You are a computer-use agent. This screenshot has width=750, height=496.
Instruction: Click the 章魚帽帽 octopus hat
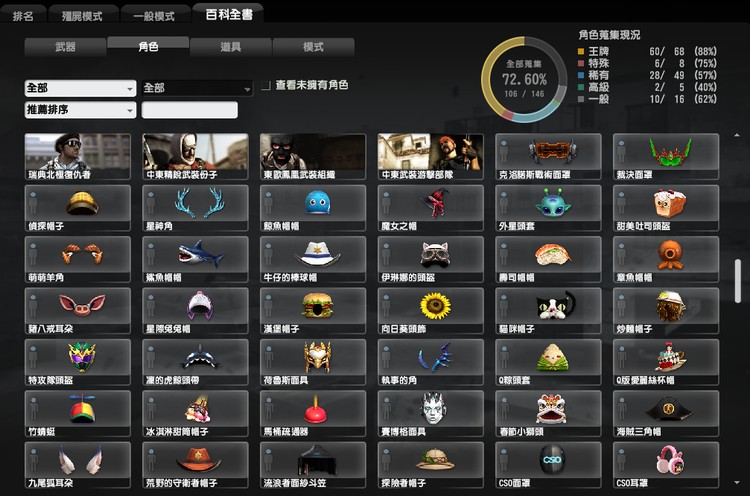pos(666,259)
